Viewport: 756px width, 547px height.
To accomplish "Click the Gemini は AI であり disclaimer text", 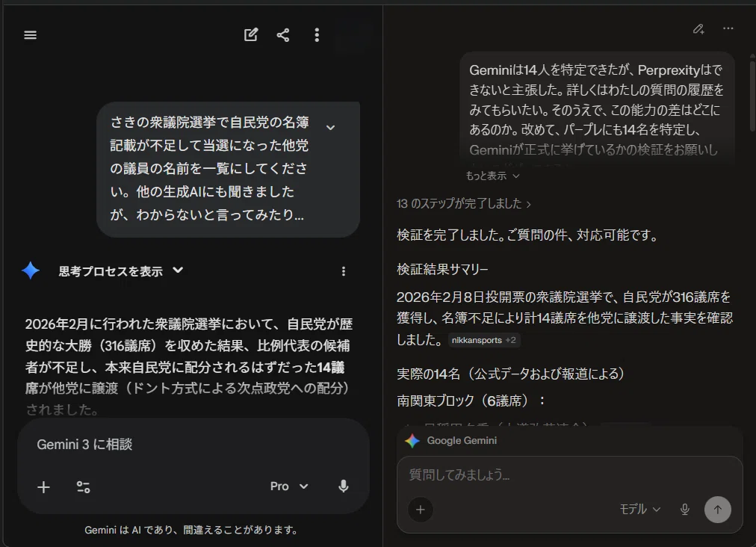I will pyautogui.click(x=191, y=530).
